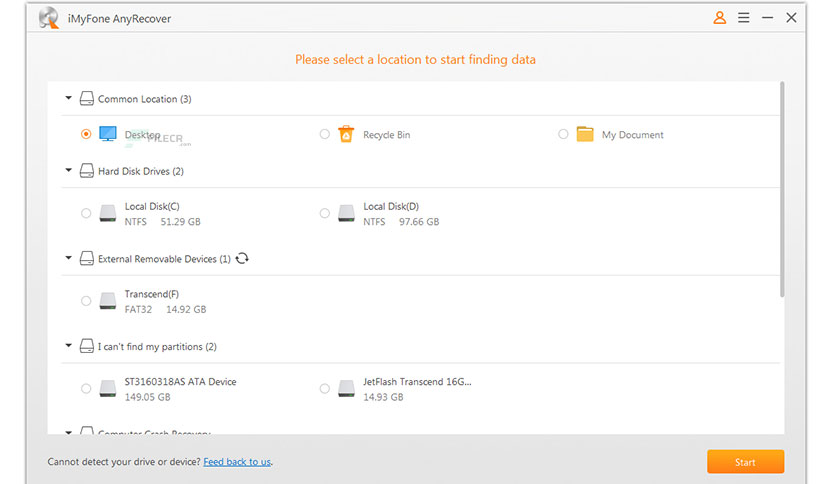Click the vertical scrollbar of location list
The width and height of the screenshot is (836, 484).
click(x=782, y=190)
